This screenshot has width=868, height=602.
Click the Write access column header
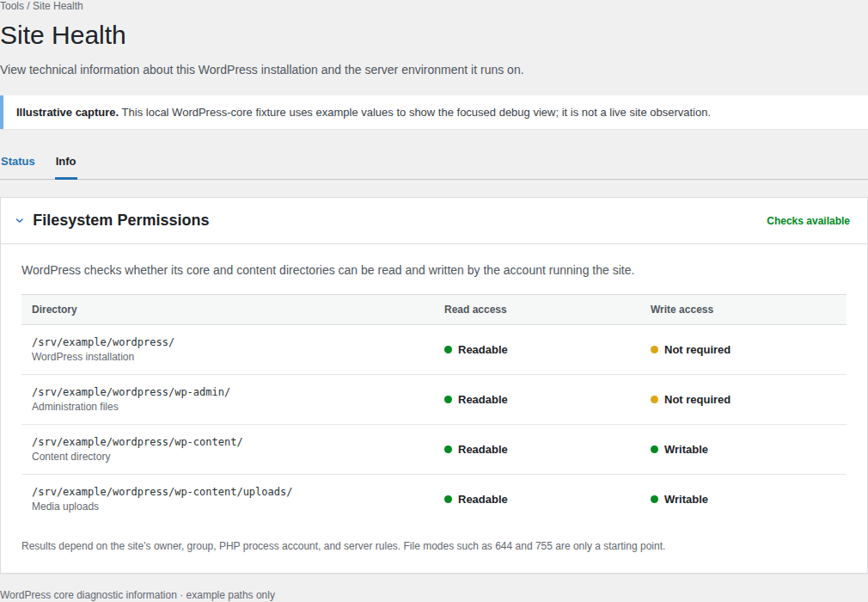(682, 310)
